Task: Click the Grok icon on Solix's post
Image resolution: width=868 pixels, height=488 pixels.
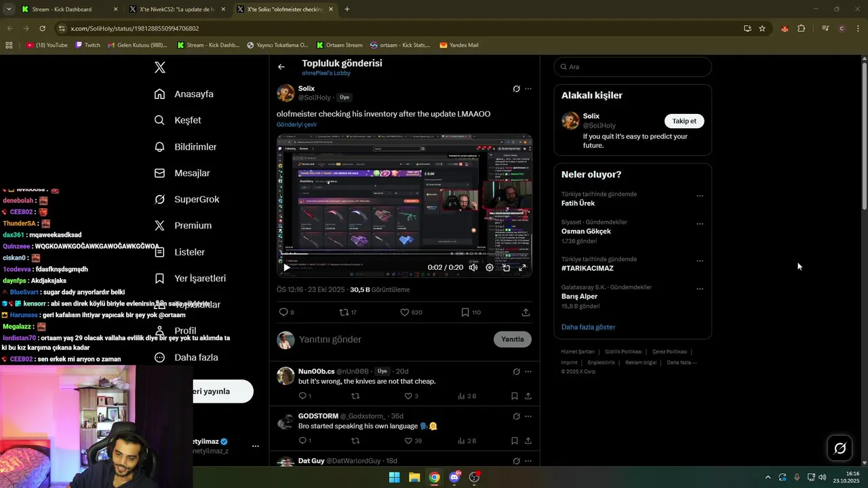Action: [x=516, y=89]
